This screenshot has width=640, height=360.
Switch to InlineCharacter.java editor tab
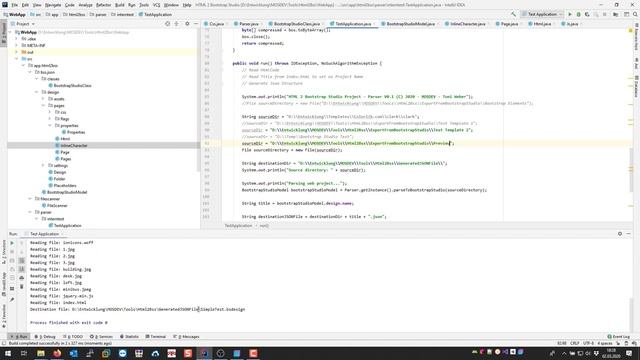tap(467, 24)
